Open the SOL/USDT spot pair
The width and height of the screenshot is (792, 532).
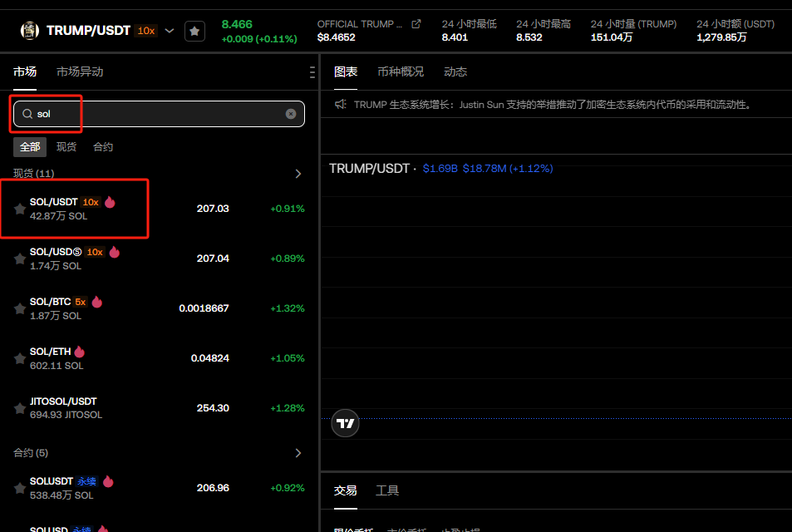(159, 209)
